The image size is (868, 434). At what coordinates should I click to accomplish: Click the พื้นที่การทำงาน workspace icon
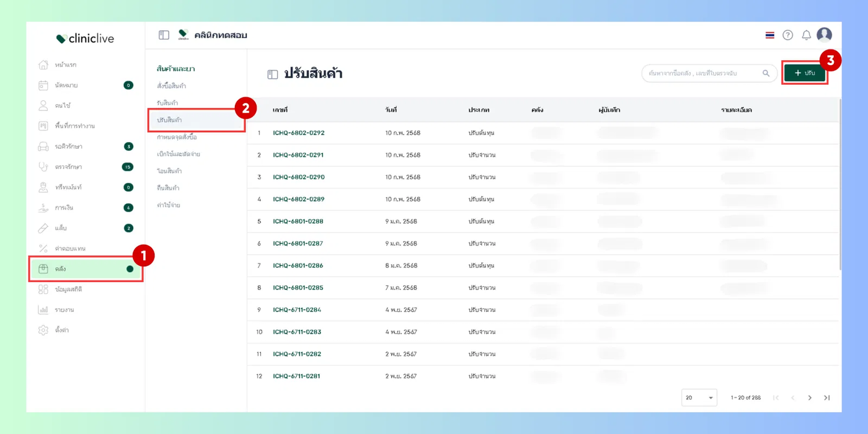pyautogui.click(x=43, y=126)
